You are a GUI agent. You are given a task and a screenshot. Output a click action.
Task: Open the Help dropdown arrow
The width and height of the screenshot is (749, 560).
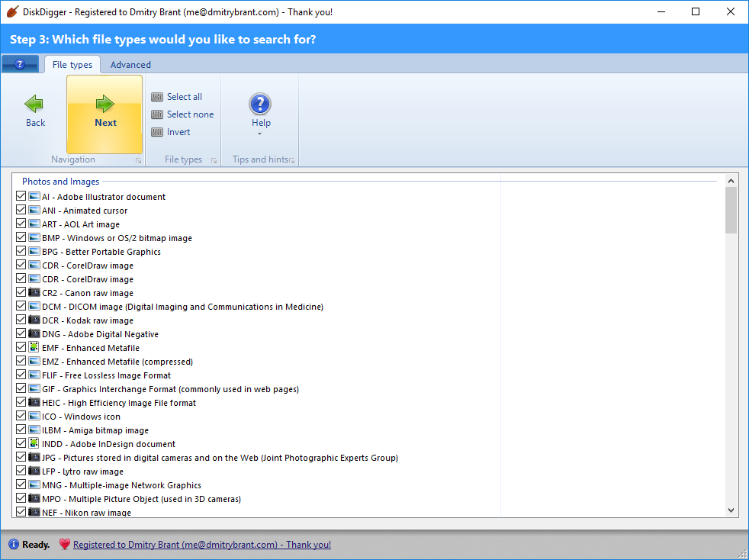pos(260,134)
